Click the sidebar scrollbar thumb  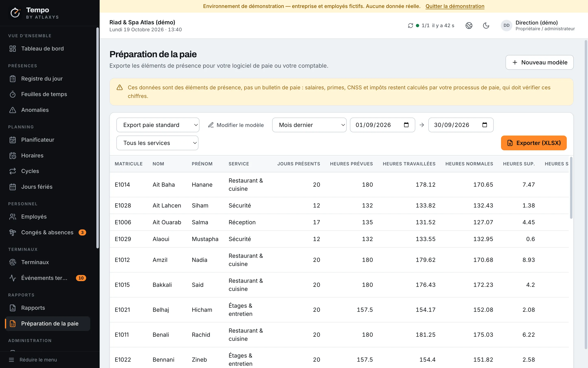[x=98, y=138]
